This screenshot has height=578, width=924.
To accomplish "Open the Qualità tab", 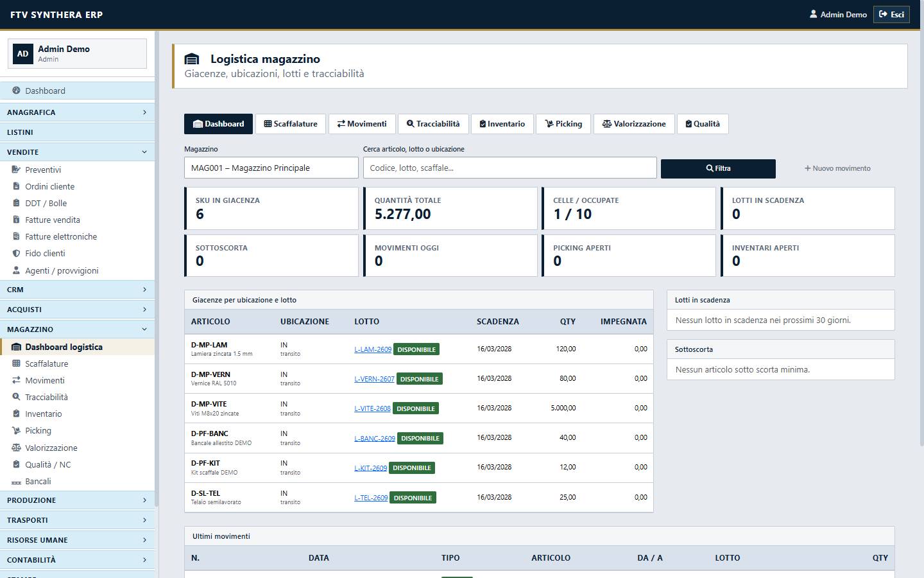I will (x=703, y=124).
